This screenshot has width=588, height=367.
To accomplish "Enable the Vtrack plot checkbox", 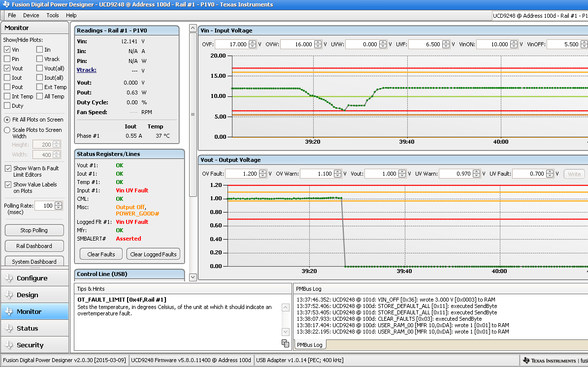I will [x=39, y=59].
